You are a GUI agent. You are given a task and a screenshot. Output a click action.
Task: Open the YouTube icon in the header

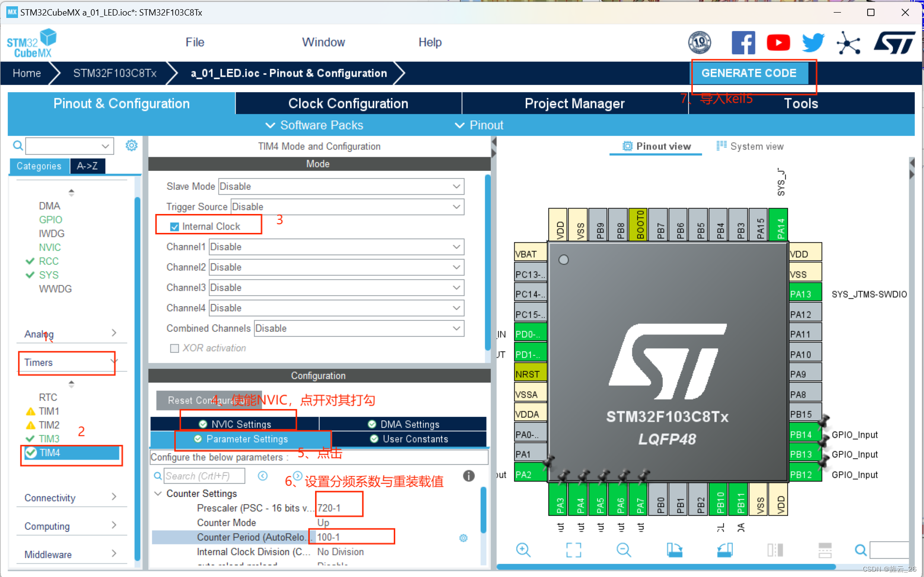coord(778,42)
